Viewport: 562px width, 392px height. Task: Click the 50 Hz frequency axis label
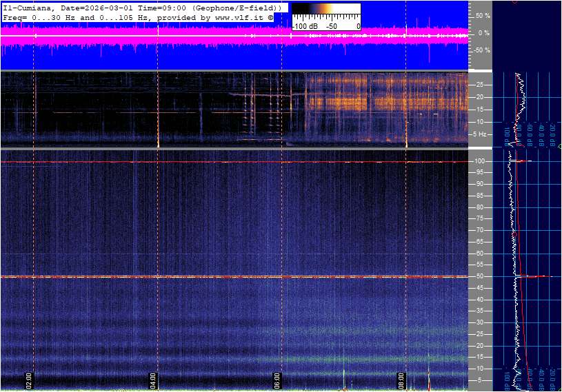pyautogui.click(x=480, y=277)
